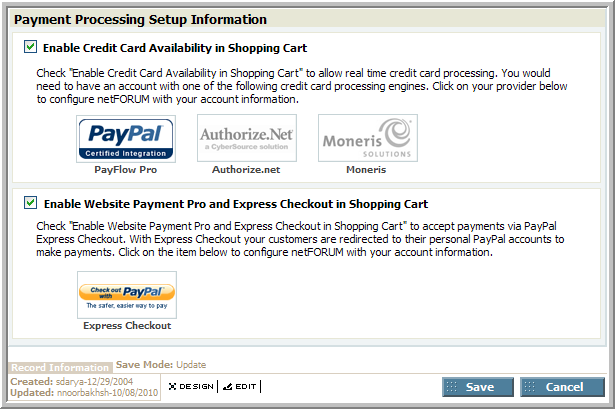Click the Check out with PayPal image
This screenshot has height=409, width=615.
[127, 295]
